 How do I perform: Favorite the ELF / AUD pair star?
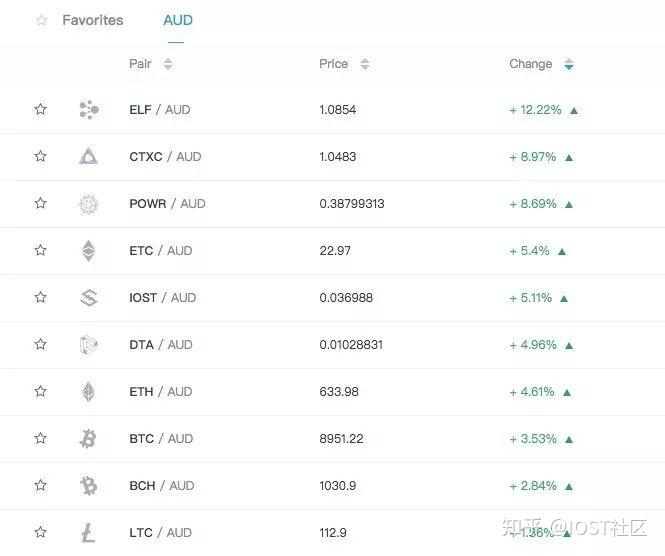coord(41,110)
